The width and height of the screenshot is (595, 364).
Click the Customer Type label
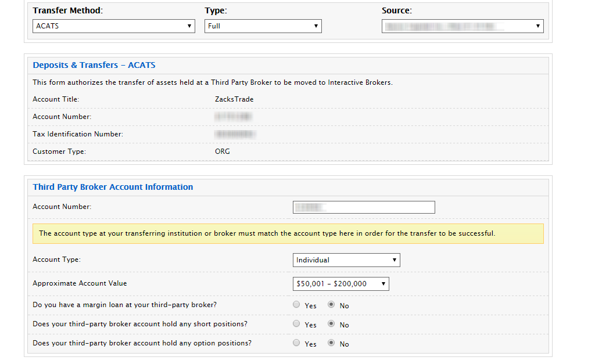click(59, 152)
